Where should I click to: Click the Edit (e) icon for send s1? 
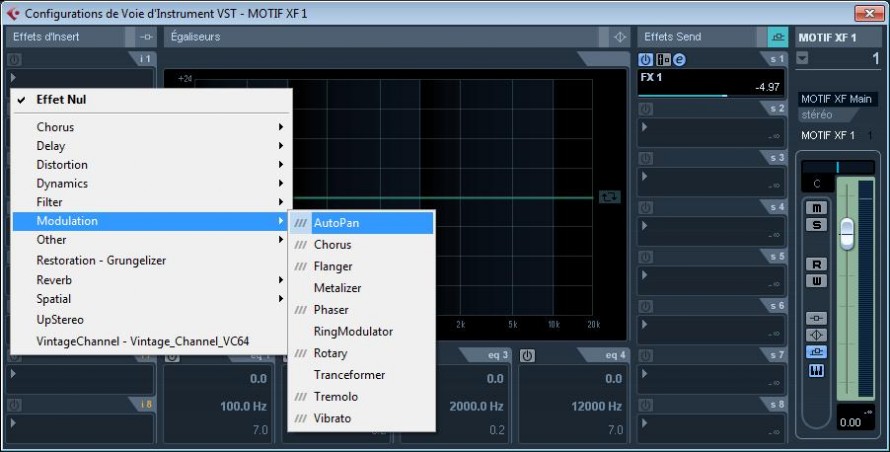tap(680, 60)
